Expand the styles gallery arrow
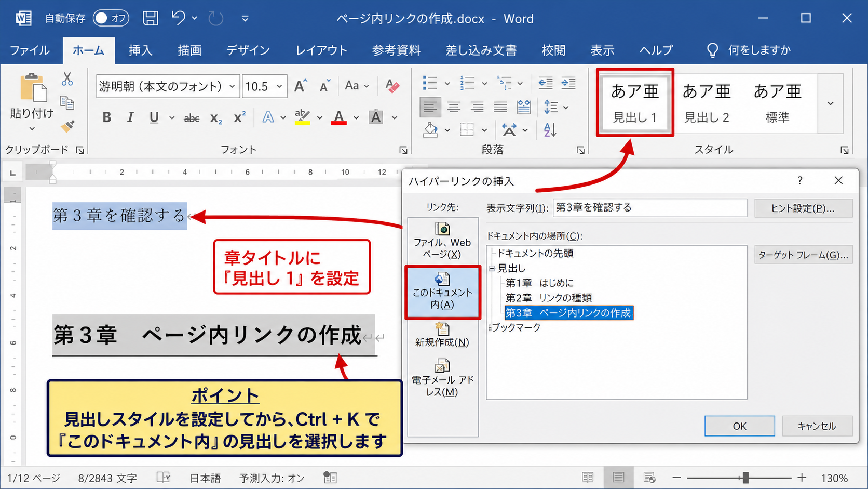Viewport: 868px width, 489px height. tap(831, 103)
